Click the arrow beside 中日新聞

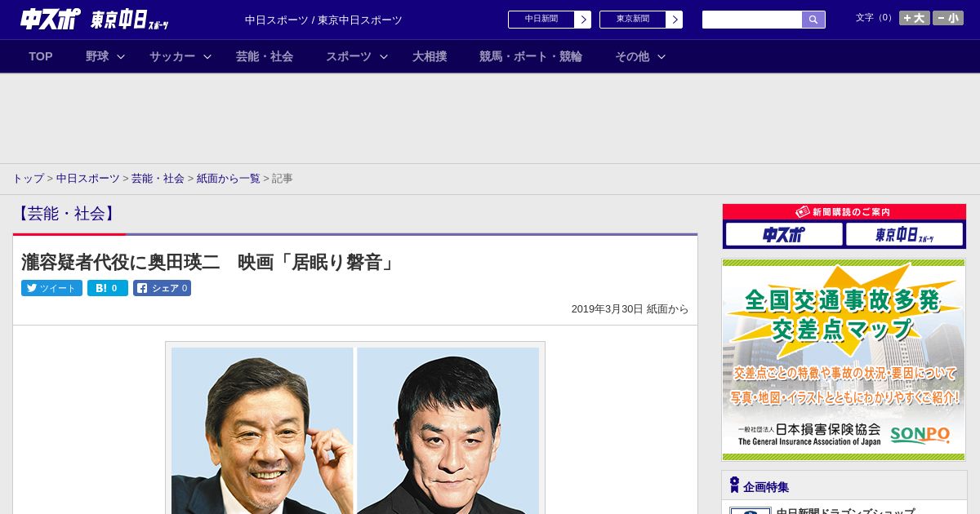[x=582, y=20]
